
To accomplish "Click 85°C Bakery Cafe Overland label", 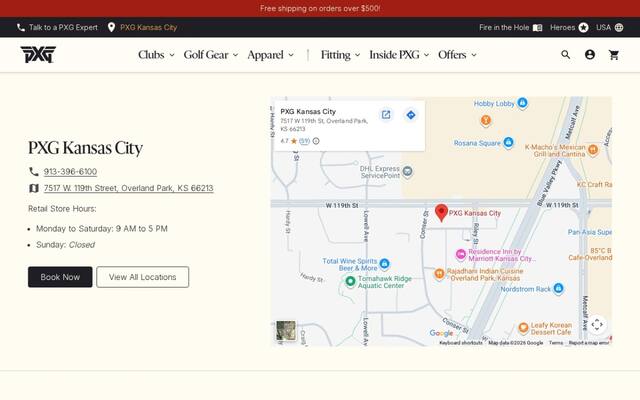I will click(590, 254).
